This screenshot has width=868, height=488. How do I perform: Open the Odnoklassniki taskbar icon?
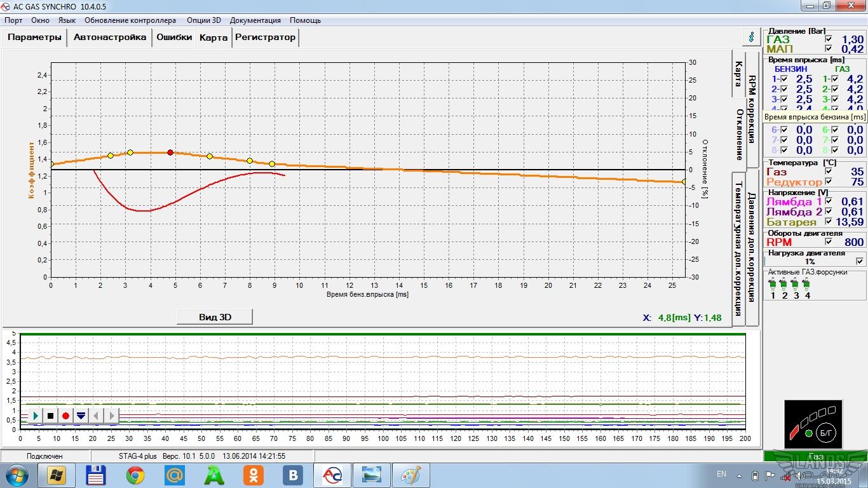coord(253,475)
